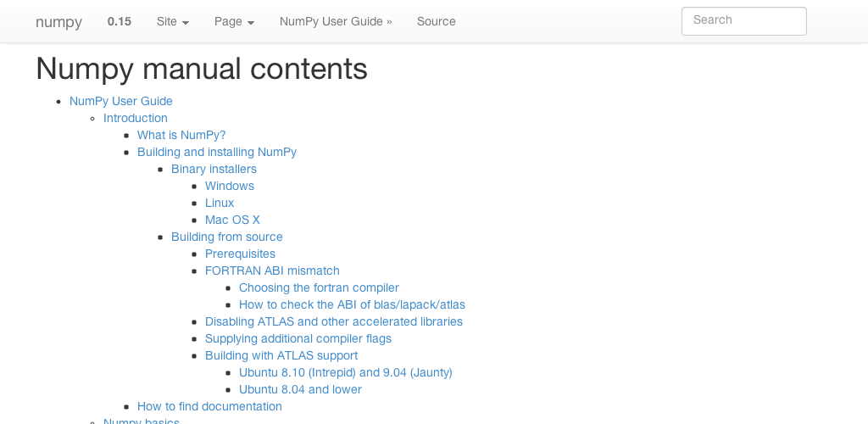Go to Binary installers section
The image size is (868, 424).
(214, 169)
